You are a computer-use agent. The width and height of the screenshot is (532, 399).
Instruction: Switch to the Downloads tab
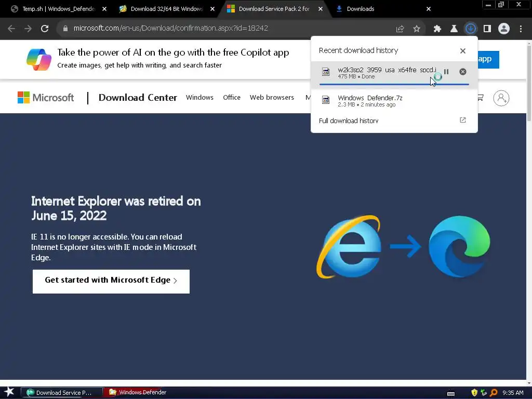coord(383,9)
